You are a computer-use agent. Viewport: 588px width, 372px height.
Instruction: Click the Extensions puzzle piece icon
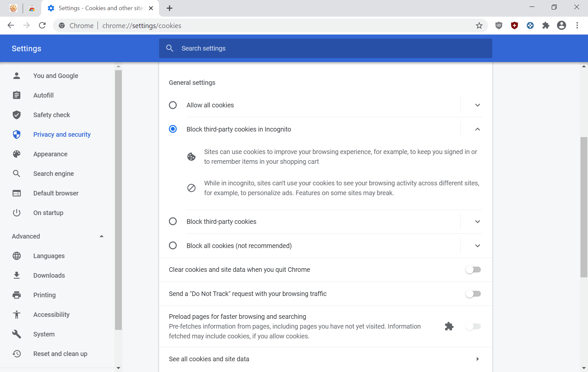[546, 25]
